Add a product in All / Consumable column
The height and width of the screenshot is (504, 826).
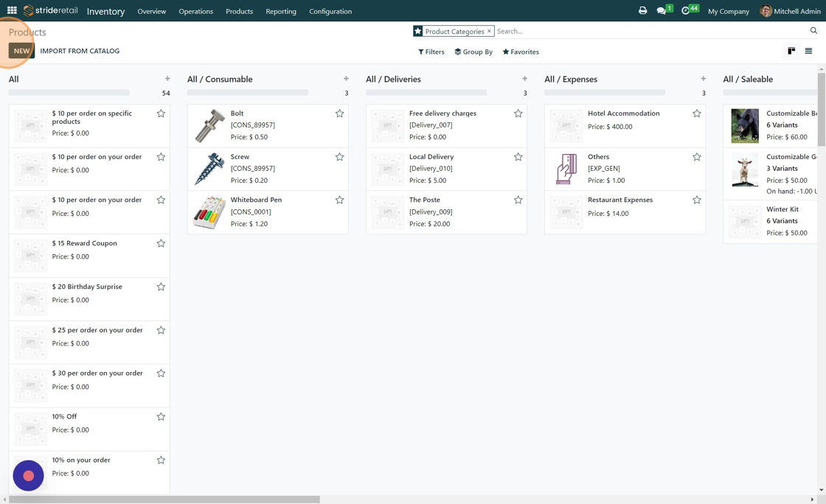[x=346, y=78]
